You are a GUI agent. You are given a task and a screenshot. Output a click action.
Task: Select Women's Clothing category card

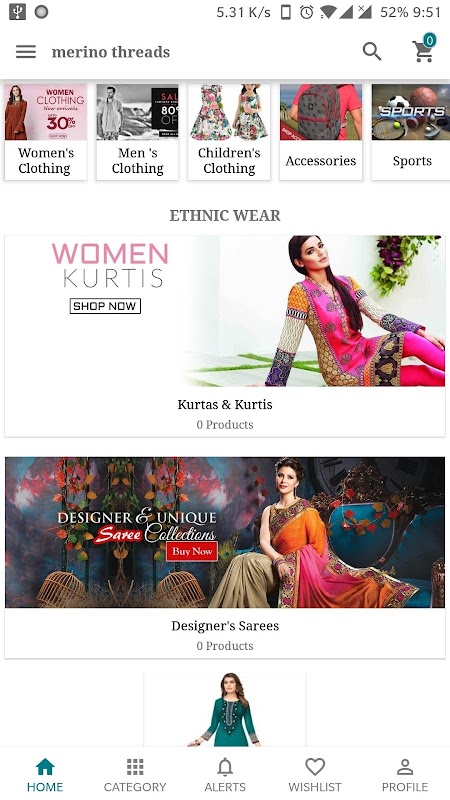point(46,132)
